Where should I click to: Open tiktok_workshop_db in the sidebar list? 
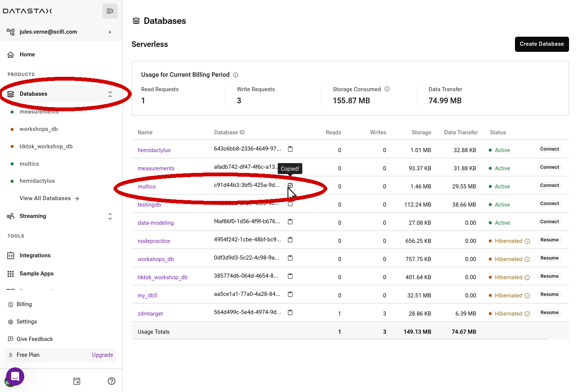click(46, 146)
